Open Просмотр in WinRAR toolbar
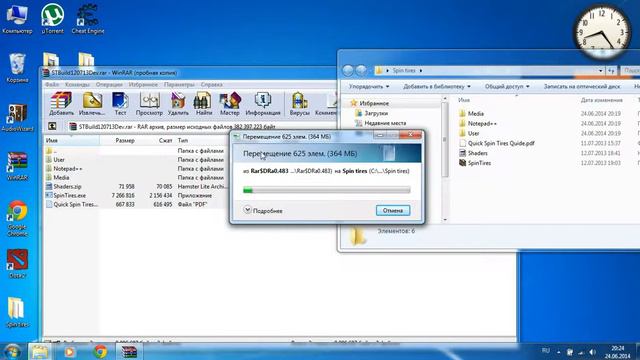 click(149, 104)
